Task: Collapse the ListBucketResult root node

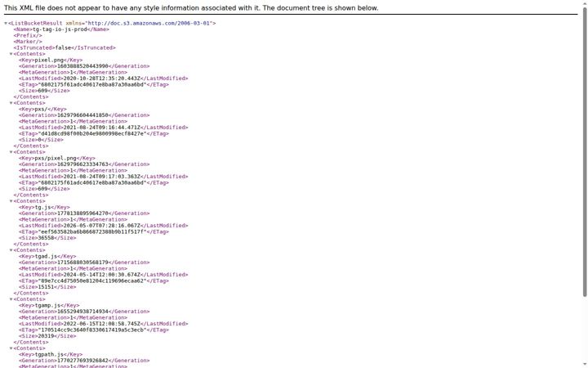Action: coord(6,23)
